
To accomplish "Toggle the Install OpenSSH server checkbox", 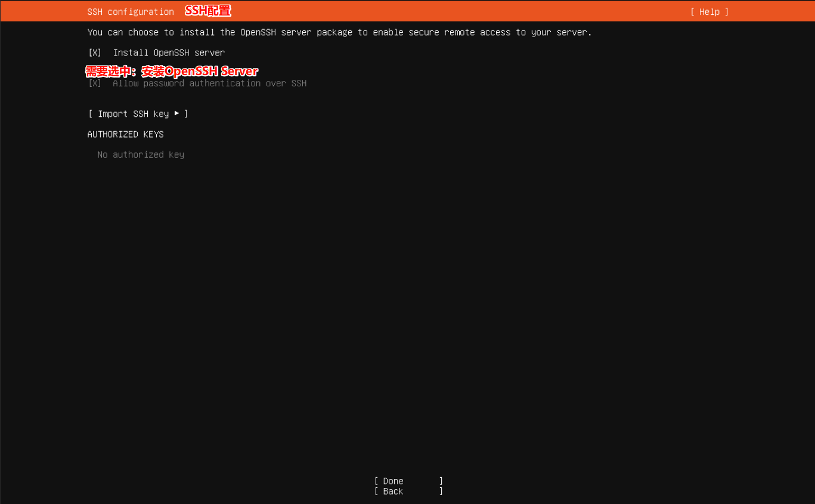I will [x=95, y=52].
